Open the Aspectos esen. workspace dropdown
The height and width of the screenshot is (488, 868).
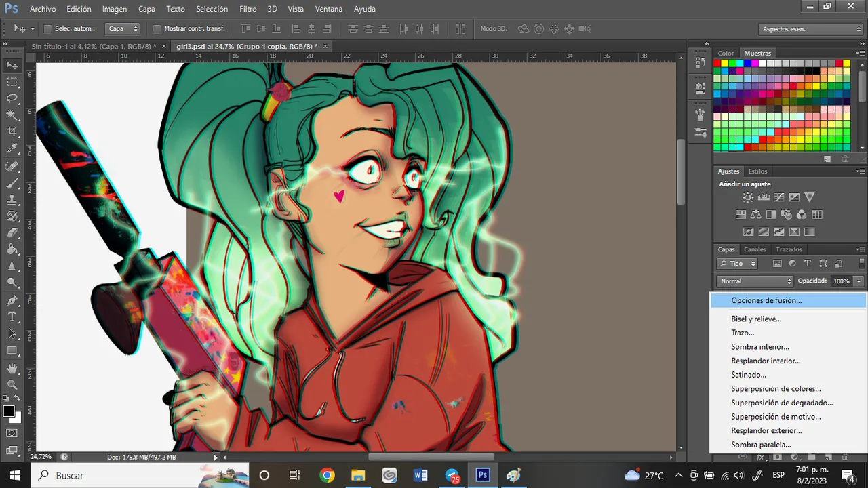point(810,29)
